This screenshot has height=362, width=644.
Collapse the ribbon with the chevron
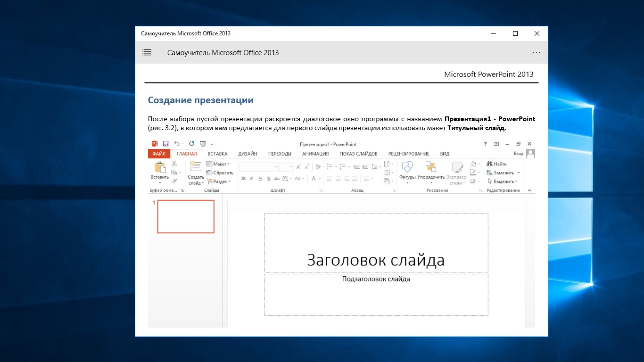pos(529,190)
